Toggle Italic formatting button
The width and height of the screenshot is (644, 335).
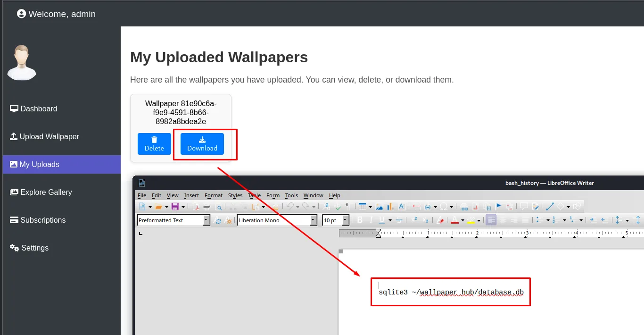tap(371, 220)
